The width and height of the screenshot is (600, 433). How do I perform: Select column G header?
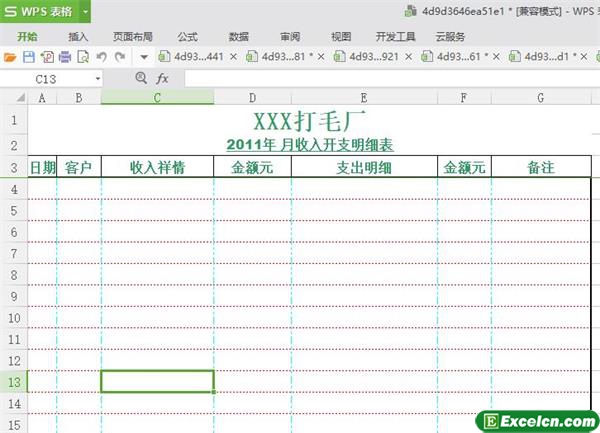click(541, 98)
